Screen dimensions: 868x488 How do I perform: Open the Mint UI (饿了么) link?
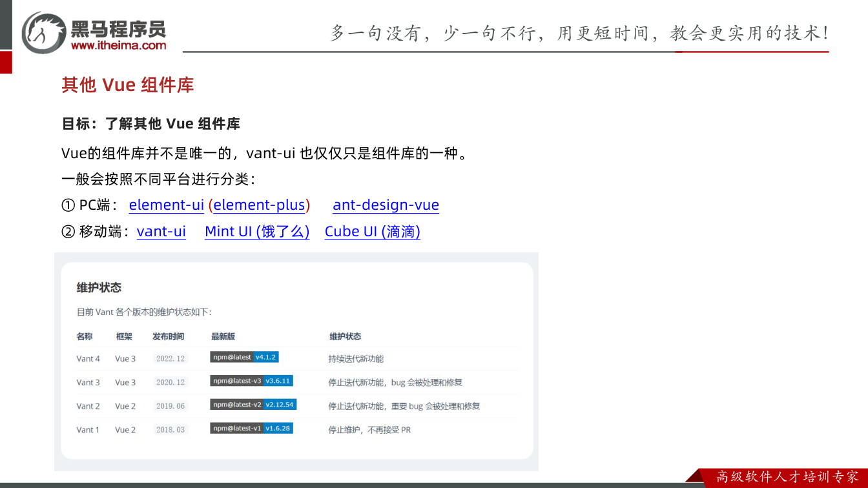(x=257, y=232)
